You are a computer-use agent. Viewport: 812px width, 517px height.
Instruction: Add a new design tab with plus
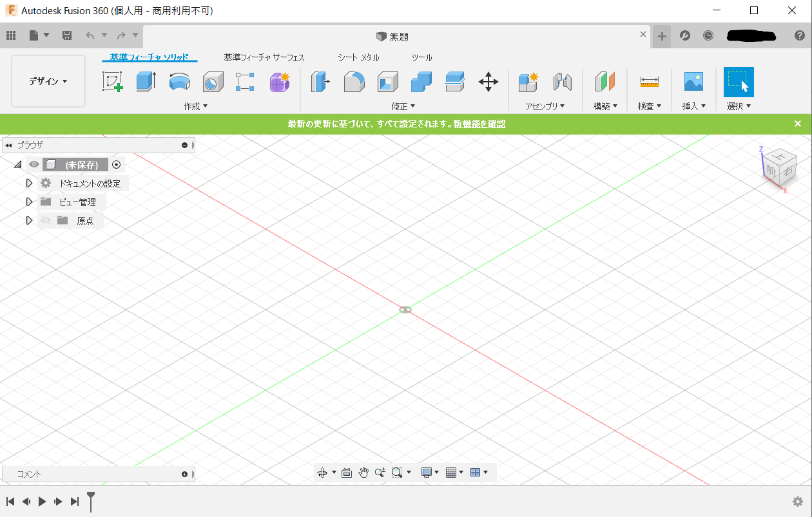662,36
